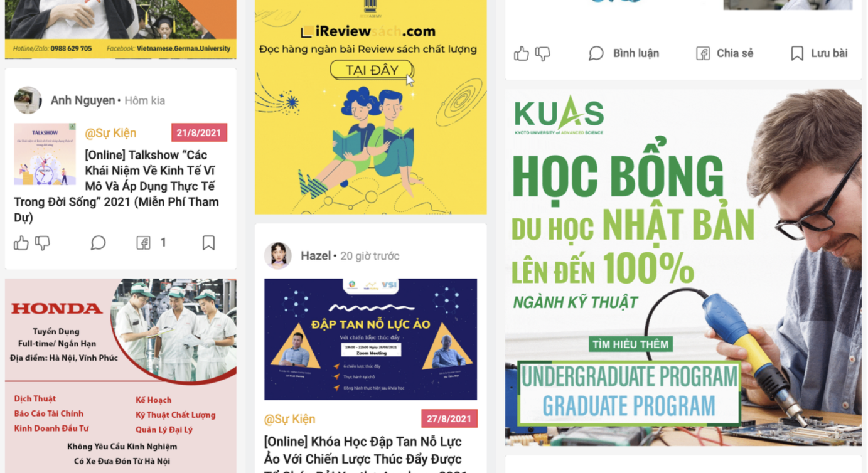Save post with Lưu bài
The width and height of the screenshot is (868, 473).
coord(819,53)
